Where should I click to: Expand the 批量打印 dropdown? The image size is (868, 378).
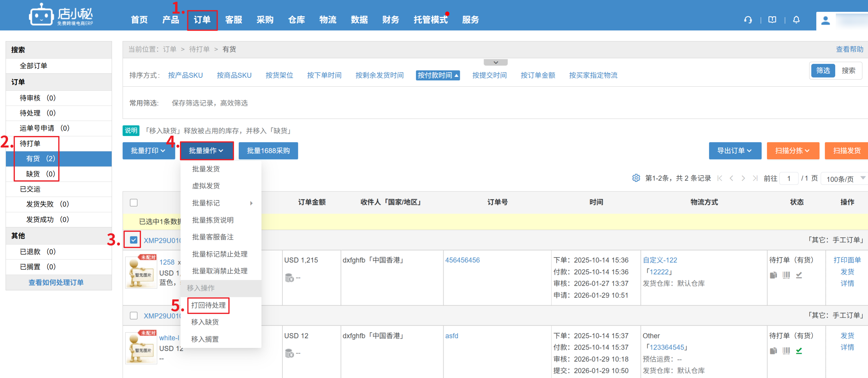pyautogui.click(x=148, y=151)
